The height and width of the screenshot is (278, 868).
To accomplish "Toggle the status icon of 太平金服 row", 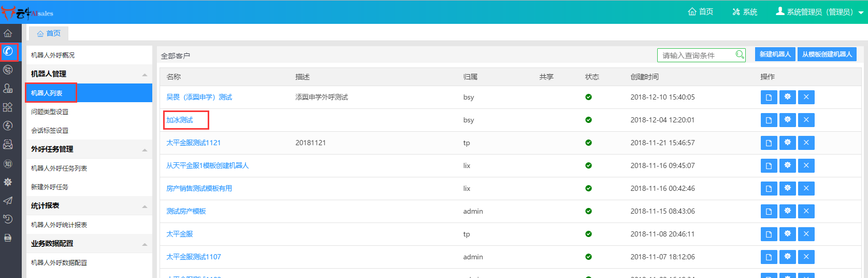I will point(588,234).
